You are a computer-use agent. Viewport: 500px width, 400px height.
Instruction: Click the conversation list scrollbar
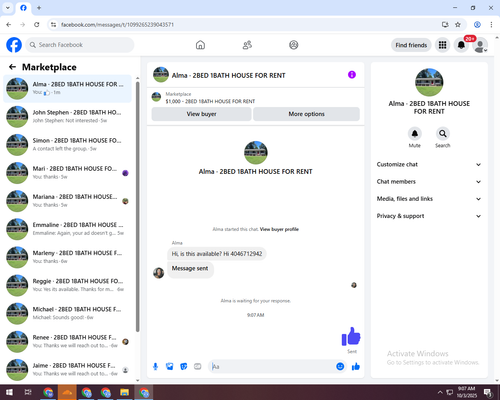click(137, 207)
